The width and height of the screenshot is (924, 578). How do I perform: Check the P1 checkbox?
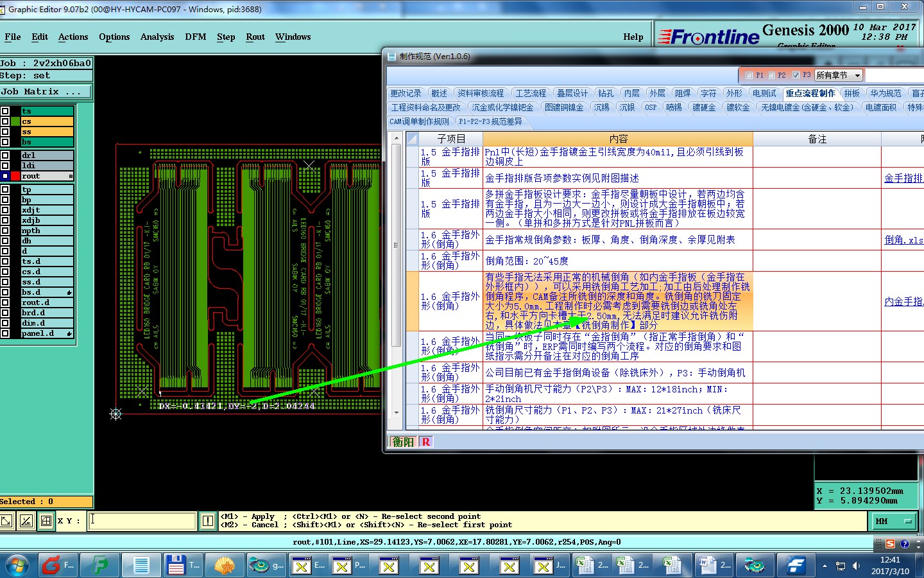coord(749,75)
